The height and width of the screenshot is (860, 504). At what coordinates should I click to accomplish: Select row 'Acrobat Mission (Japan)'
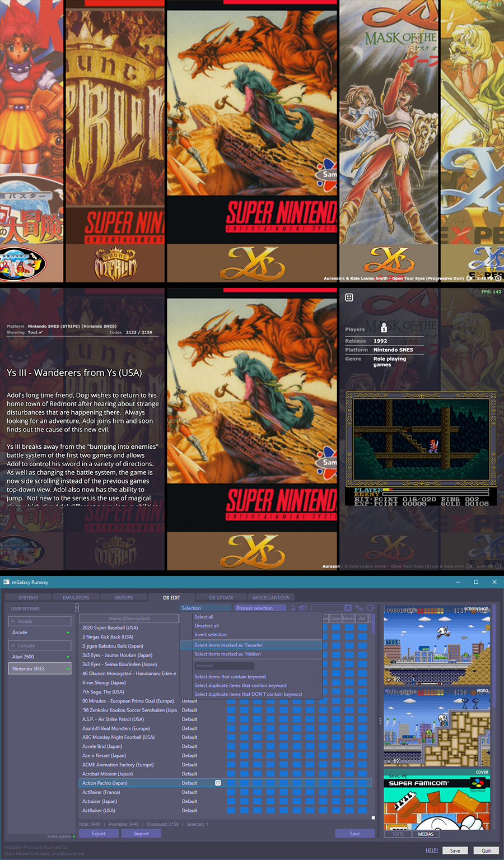pos(226,774)
